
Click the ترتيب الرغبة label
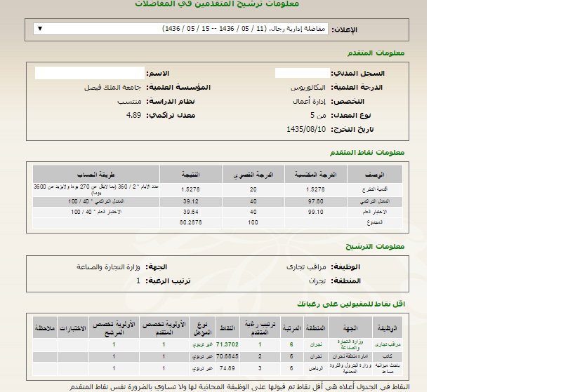[x=168, y=281]
